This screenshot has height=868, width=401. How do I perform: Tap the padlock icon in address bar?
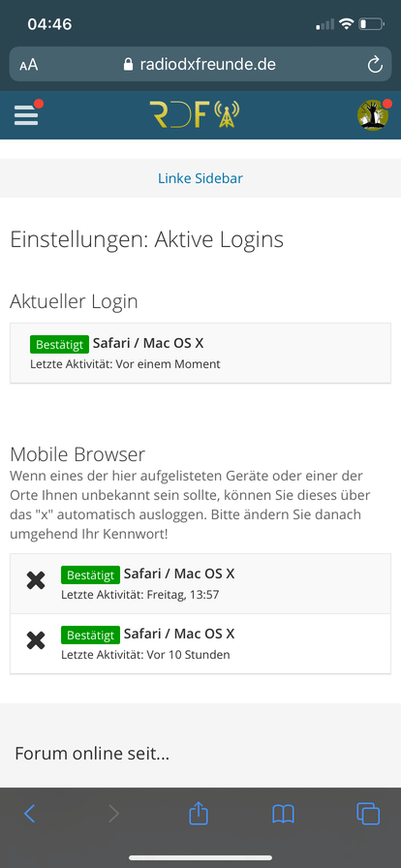(129, 64)
